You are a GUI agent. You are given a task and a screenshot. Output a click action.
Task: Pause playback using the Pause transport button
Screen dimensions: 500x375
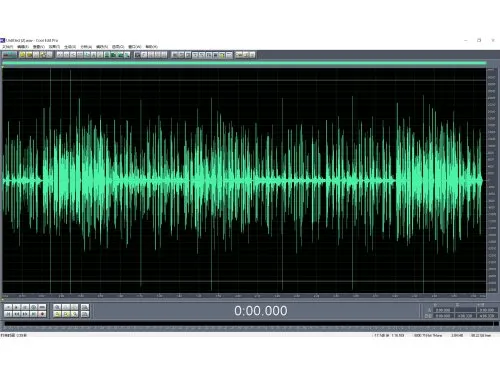[25, 307]
